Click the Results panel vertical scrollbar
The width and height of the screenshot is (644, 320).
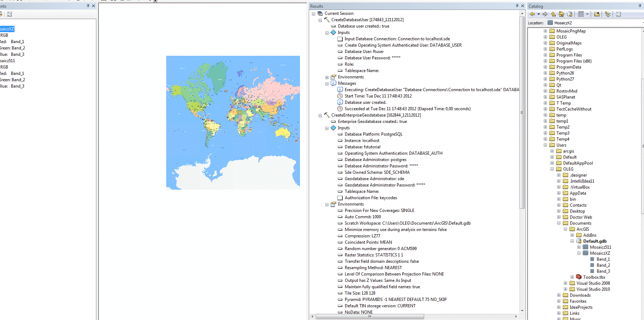click(522, 113)
